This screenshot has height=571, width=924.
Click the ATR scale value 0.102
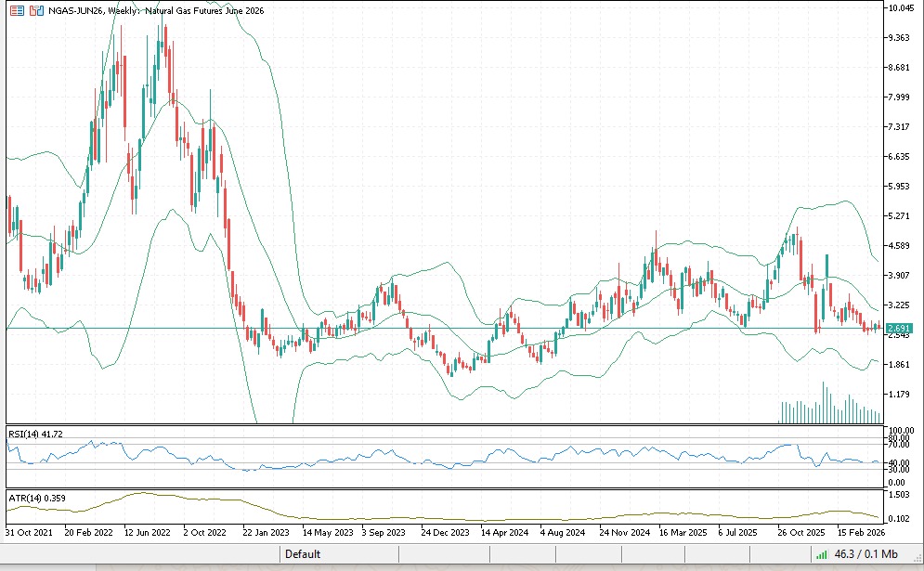tap(899, 519)
